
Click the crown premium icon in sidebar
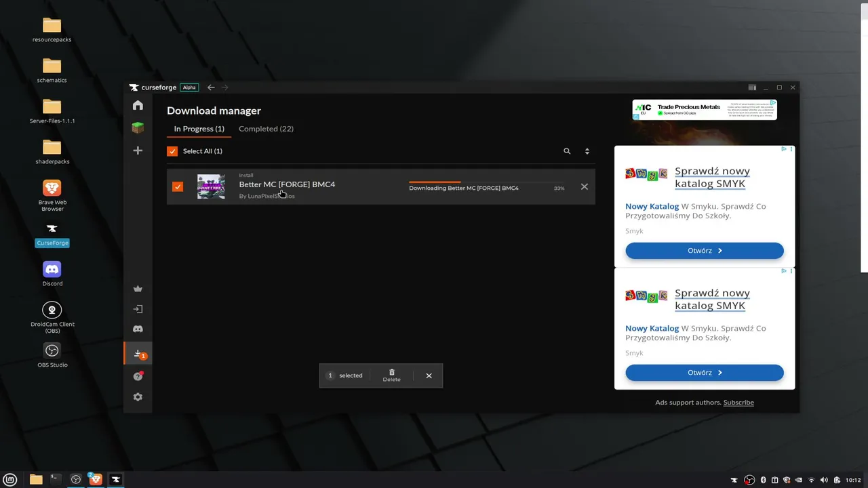coord(138,289)
